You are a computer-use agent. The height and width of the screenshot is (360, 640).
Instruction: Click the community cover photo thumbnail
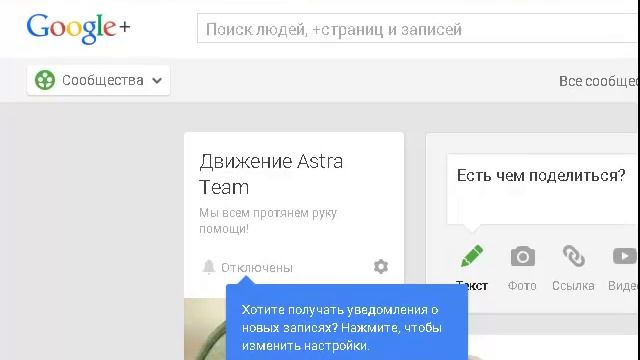coord(205,329)
